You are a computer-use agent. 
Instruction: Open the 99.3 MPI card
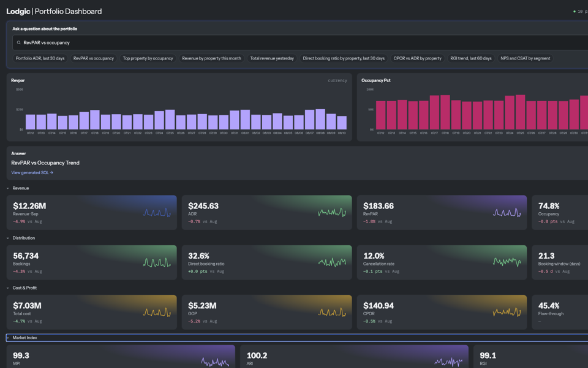[x=121, y=357]
